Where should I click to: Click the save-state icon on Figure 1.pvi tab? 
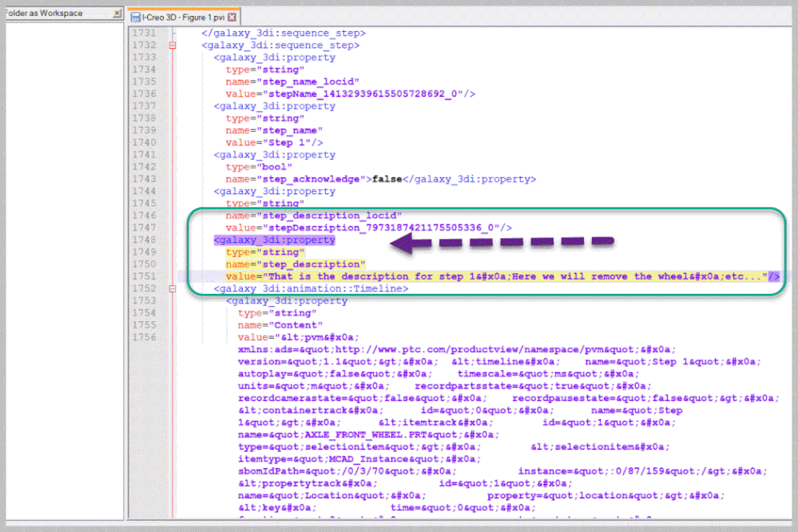pyautogui.click(x=135, y=17)
